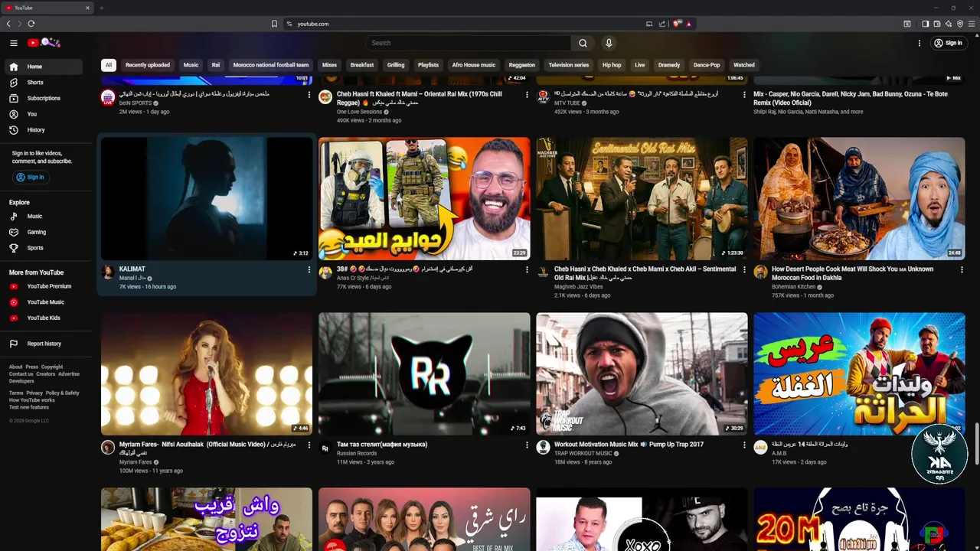Screen dimensions: 980x551
Task: Click Sign in button in header
Action: (948, 43)
